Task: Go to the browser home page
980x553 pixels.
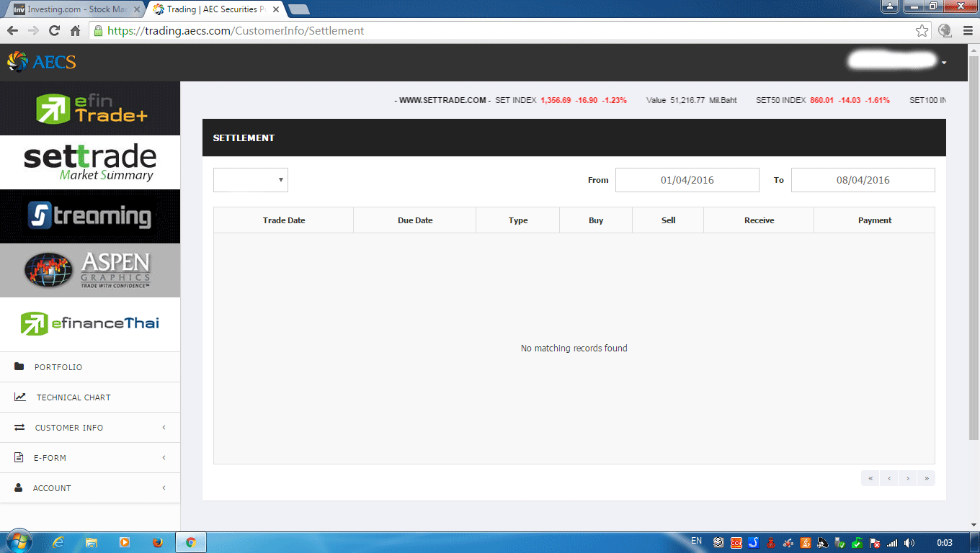Action: click(x=75, y=31)
